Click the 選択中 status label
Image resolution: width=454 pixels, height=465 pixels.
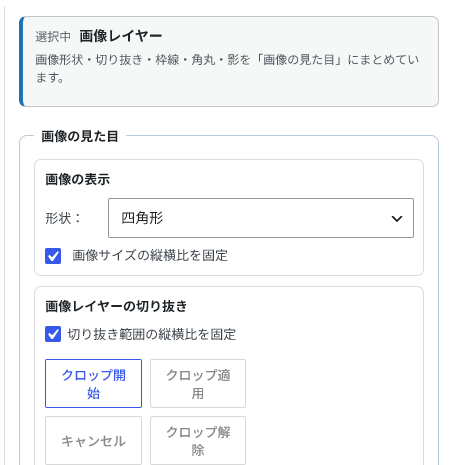tap(53, 37)
